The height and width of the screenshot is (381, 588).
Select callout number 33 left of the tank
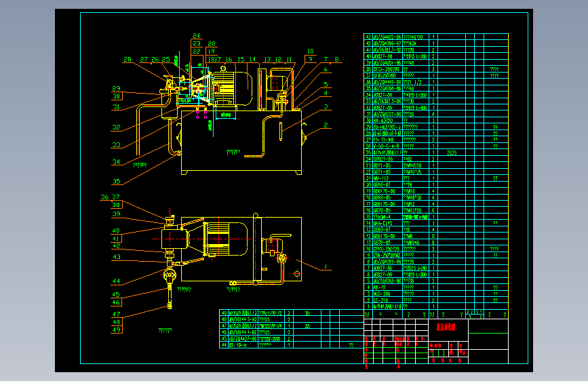116,145
